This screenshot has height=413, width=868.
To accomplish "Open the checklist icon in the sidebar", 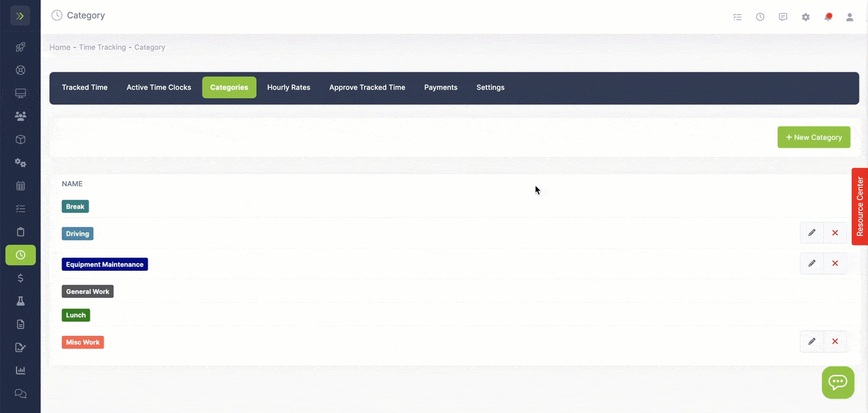I will pos(20,209).
